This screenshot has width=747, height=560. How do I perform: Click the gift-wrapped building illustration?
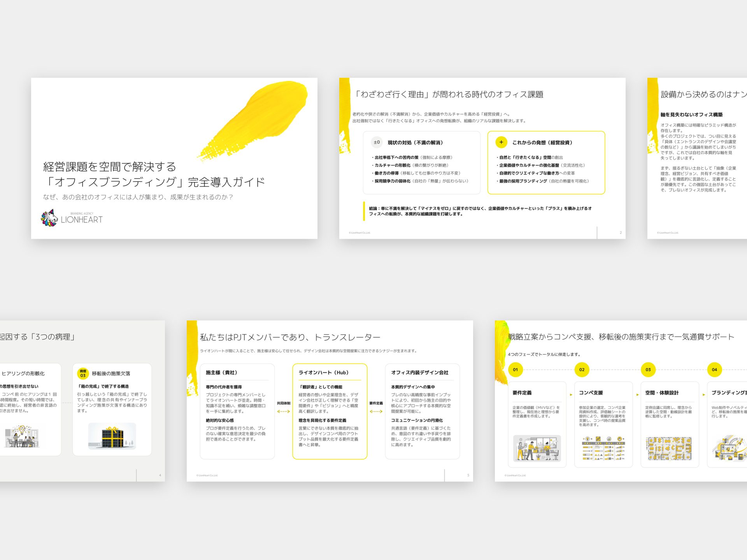pos(112,436)
